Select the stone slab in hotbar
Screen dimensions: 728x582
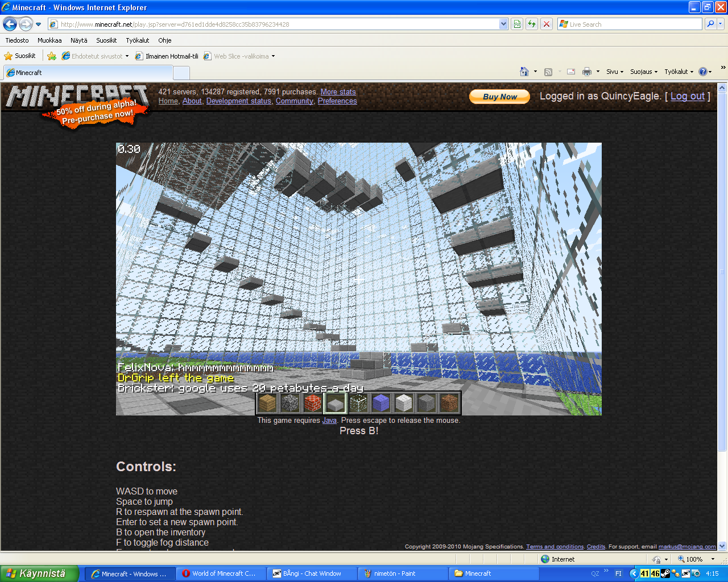(x=336, y=403)
